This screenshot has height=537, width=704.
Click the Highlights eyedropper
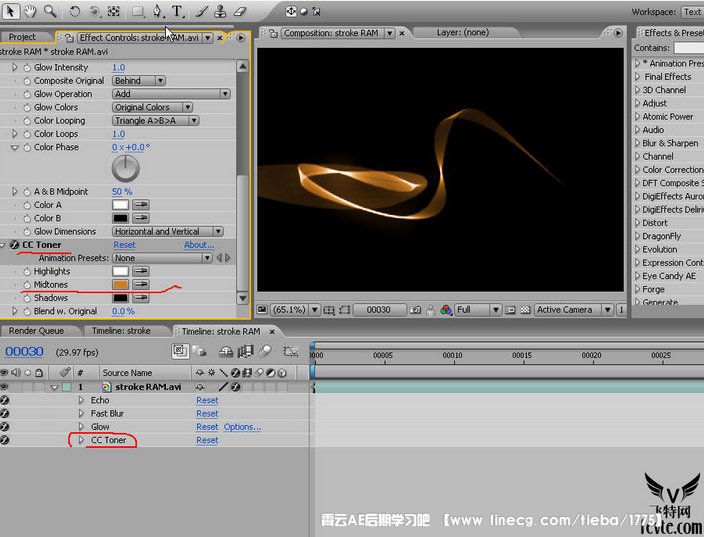tap(141, 272)
